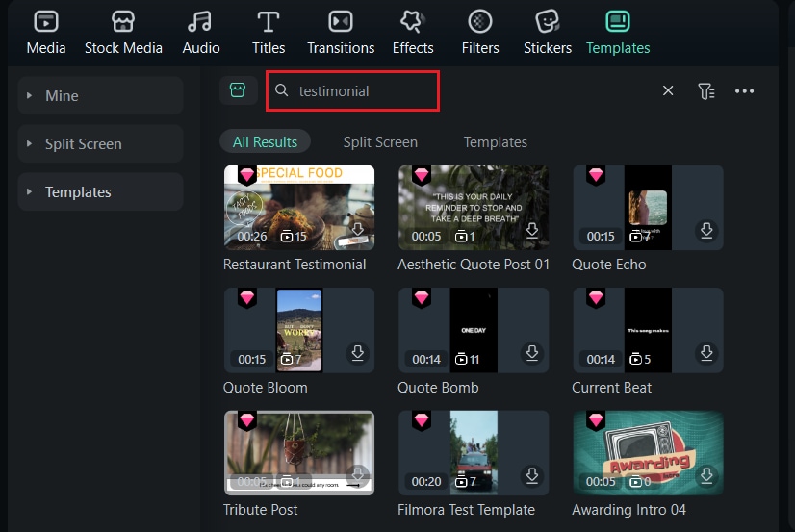This screenshot has height=532, width=795.
Task: Download the Filmora Test Template
Action: tap(532, 476)
